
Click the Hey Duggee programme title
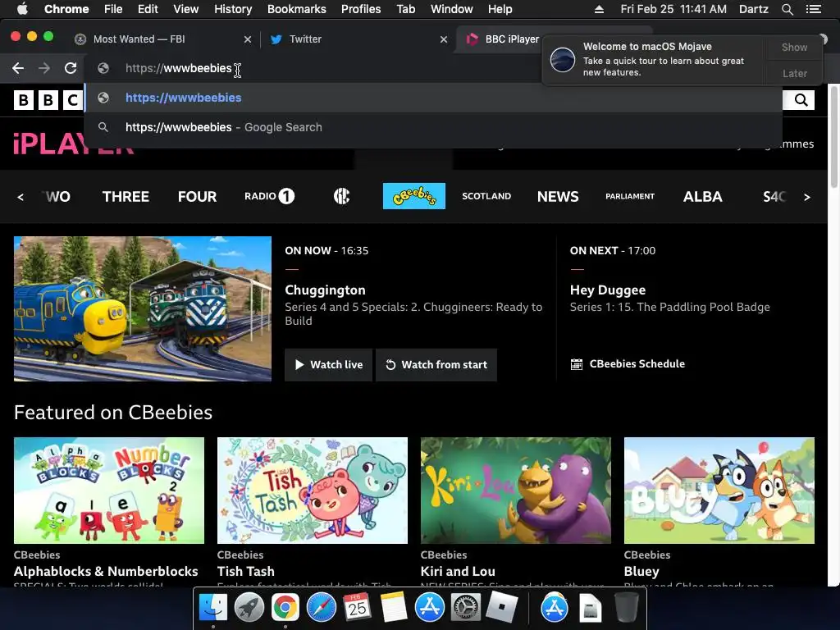pos(608,290)
